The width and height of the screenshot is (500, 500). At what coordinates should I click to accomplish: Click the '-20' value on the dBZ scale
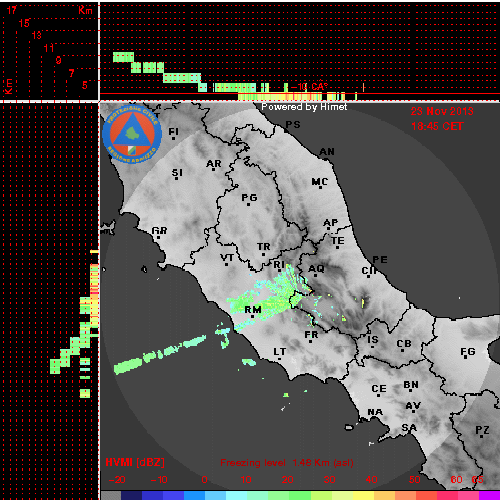(117, 480)
